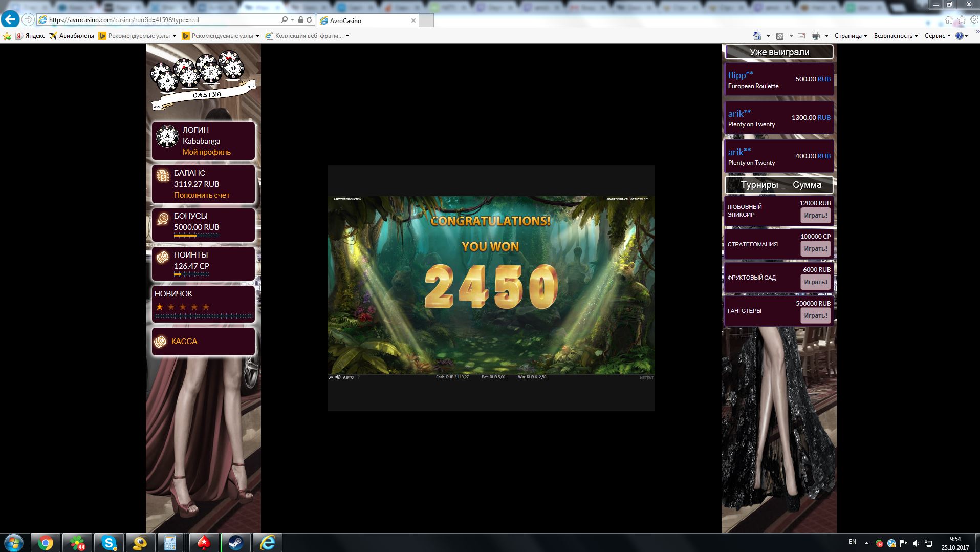This screenshot has width=980, height=552.
Task: Open the КАССА cashier button
Action: (204, 342)
